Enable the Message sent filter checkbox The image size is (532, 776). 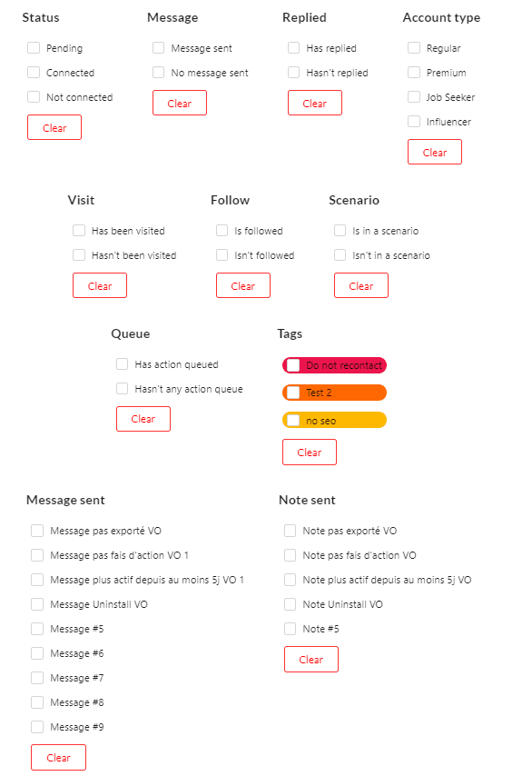tap(158, 48)
